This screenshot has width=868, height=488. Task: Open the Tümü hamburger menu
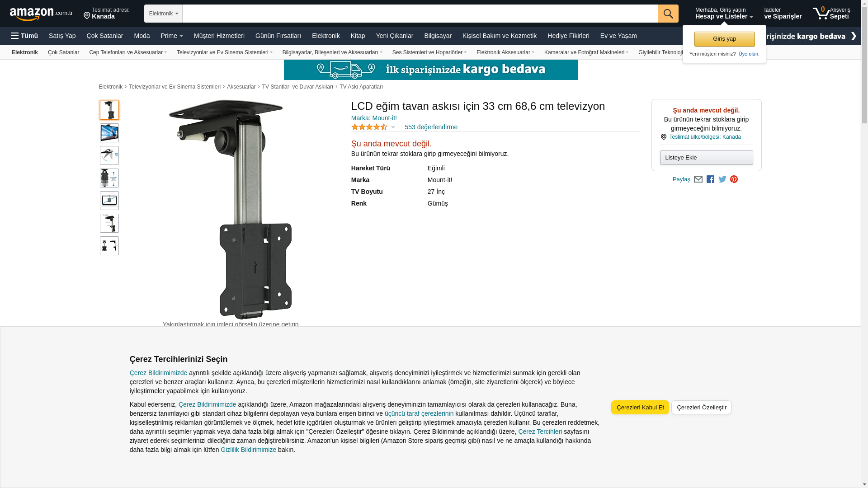point(24,36)
